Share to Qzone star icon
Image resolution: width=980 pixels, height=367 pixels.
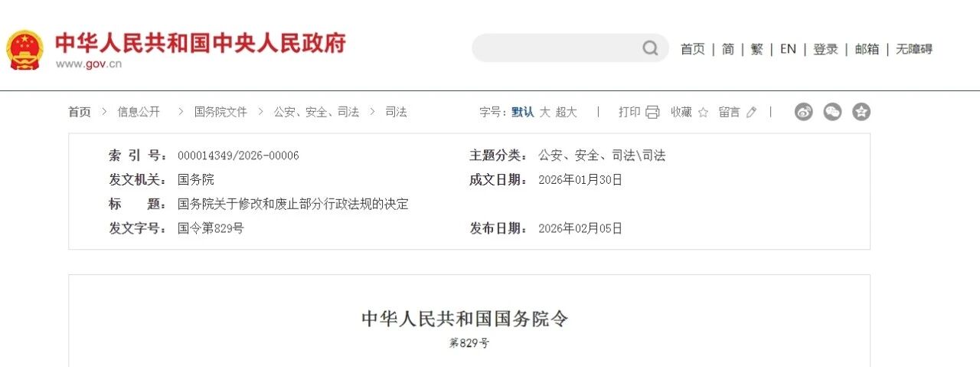(x=861, y=112)
